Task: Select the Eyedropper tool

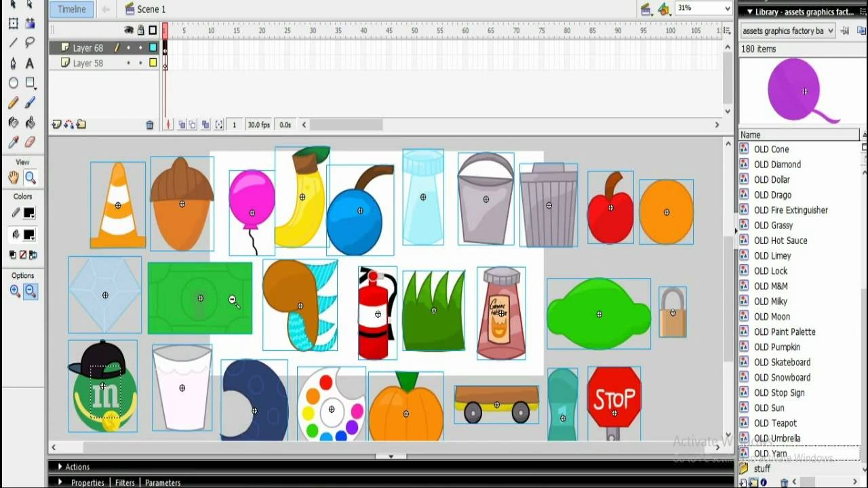Action: pyautogui.click(x=14, y=142)
